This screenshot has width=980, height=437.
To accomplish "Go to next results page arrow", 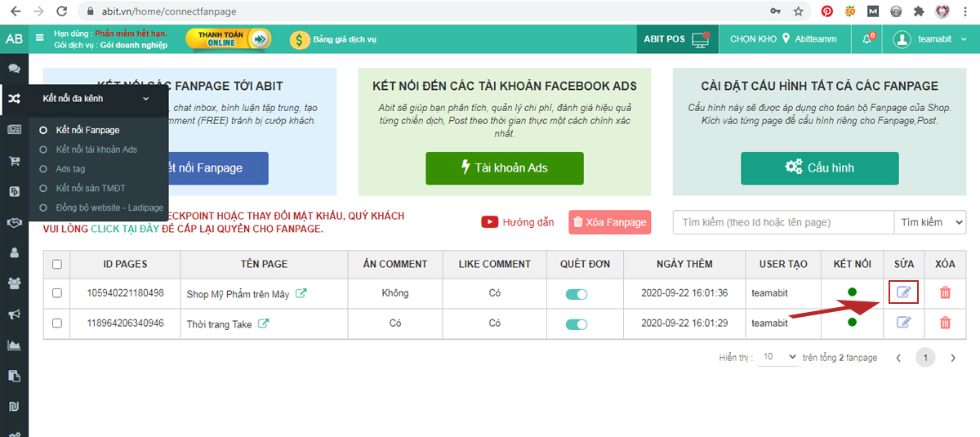I will click(952, 358).
